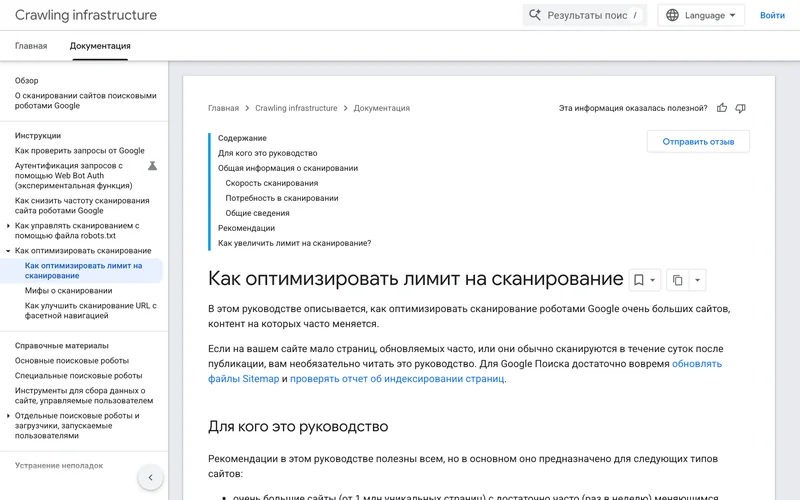Open 'Основные поисковые роботы'
Screen dimensions: 800x500
point(72,361)
